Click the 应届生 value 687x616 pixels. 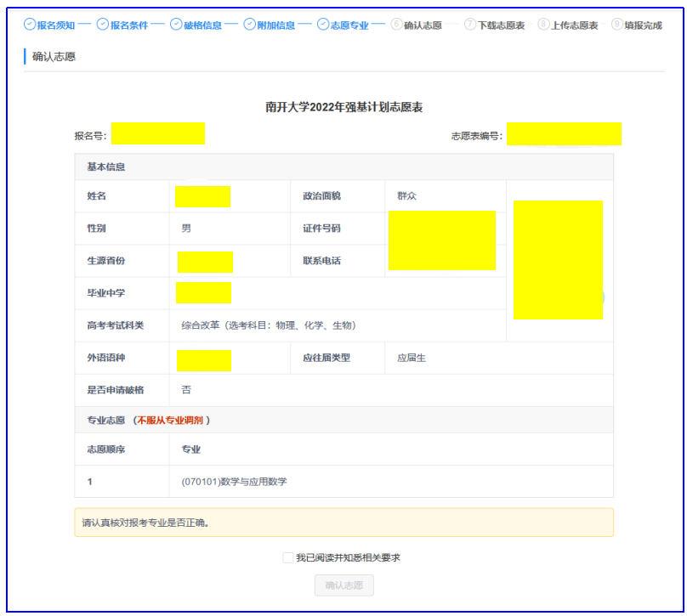click(412, 358)
